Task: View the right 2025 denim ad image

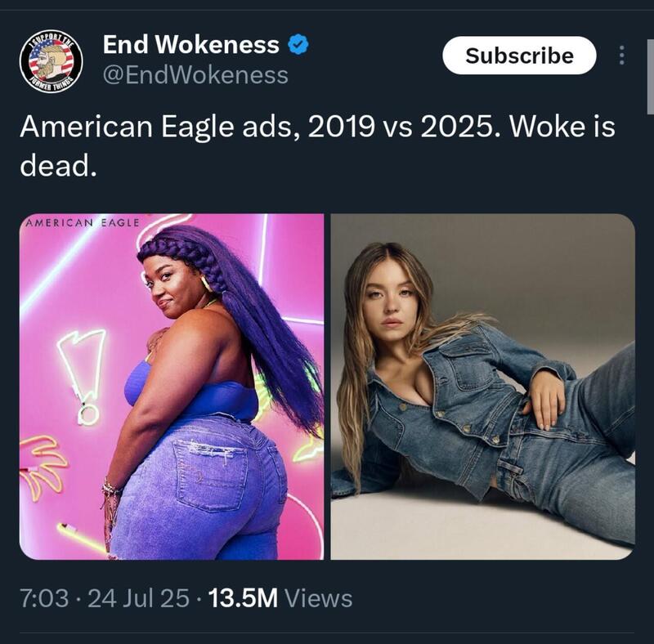Action: [x=483, y=387]
